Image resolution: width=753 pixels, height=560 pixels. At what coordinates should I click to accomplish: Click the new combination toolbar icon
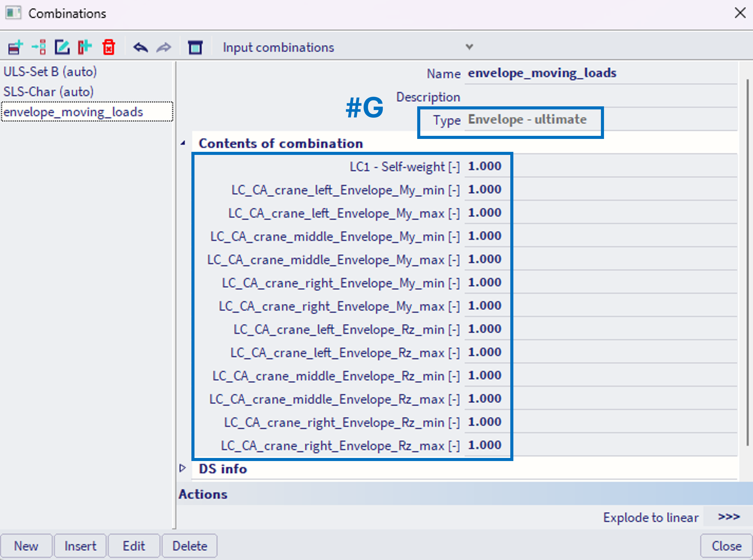[x=15, y=47]
